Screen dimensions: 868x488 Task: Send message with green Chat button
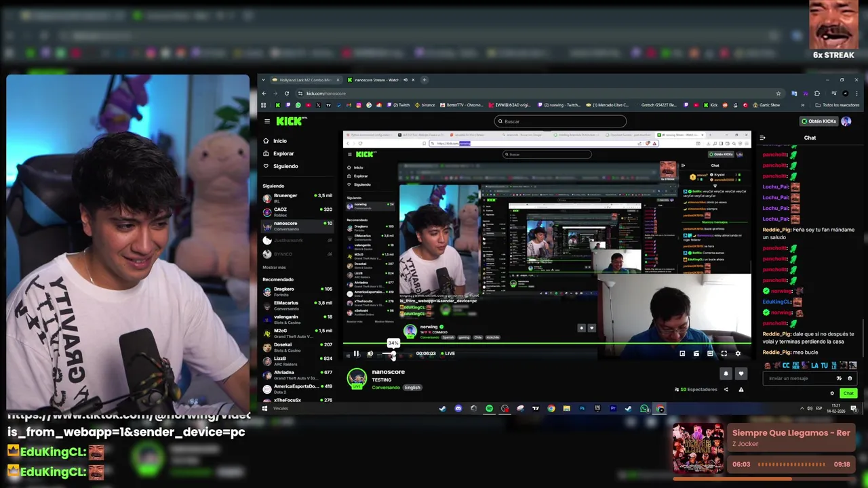pos(848,393)
